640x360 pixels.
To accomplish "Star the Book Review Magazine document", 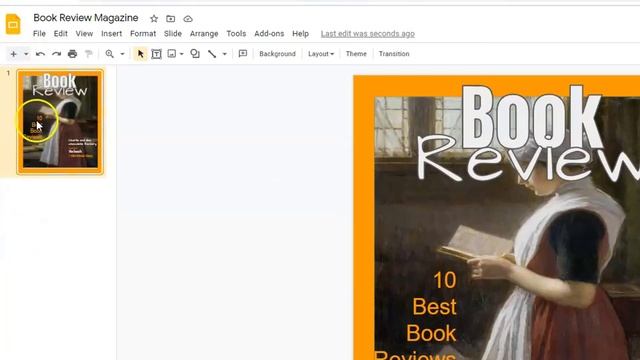I will [x=154, y=19].
